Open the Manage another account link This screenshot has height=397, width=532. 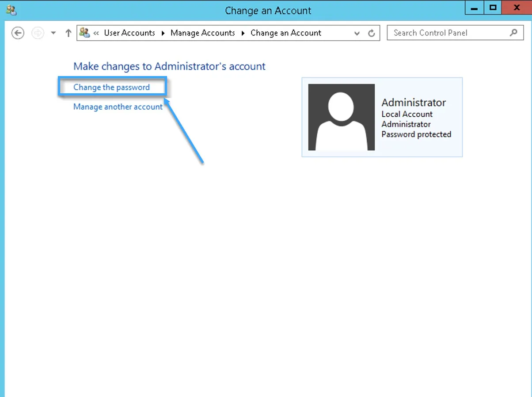118,107
